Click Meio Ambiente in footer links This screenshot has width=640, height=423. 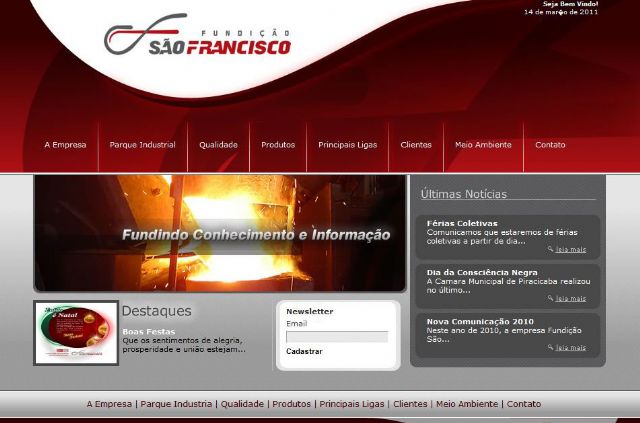(466, 404)
